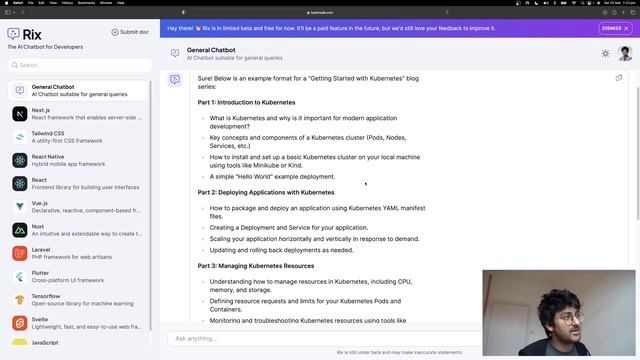Open the menu bar date and time
The height and width of the screenshot is (360, 640).
619,3
